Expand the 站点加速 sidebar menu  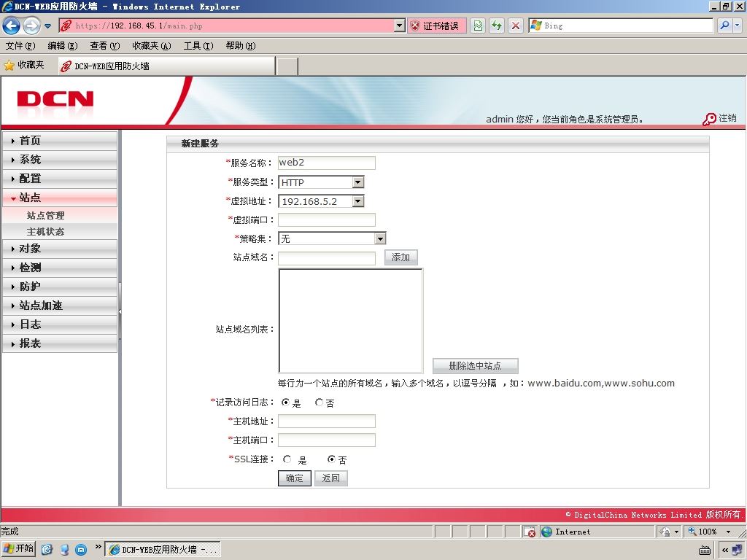pyautogui.click(x=60, y=306)
